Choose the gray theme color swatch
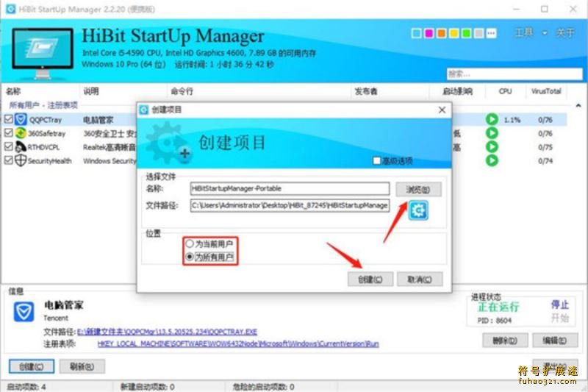Screen dimensions: 588x392 pos(479,33)
